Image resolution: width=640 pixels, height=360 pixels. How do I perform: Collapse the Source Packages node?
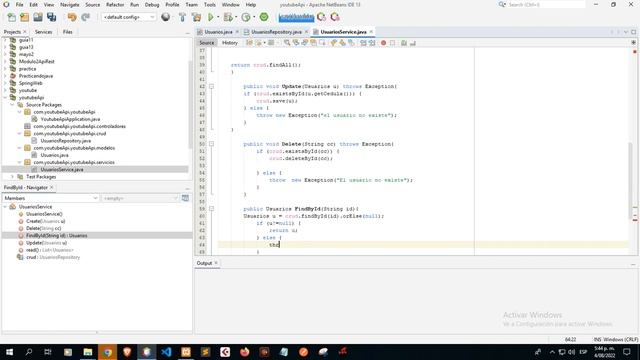click(x=13, y=105)
